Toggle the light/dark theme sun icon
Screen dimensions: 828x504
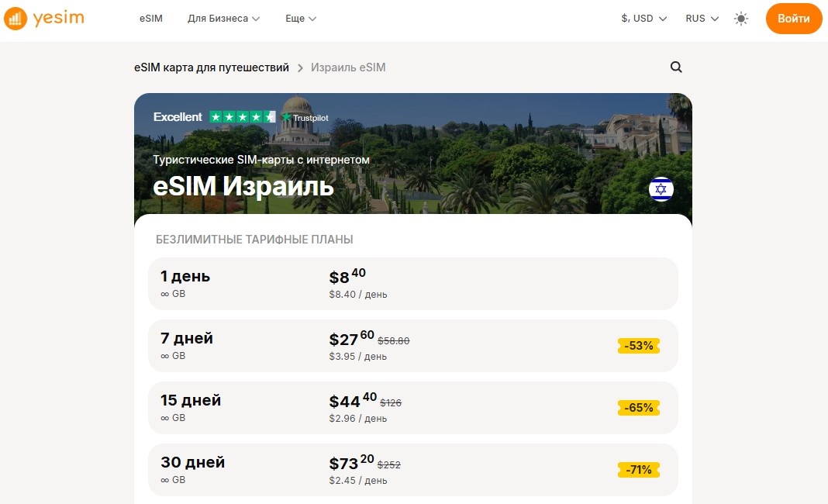pyautogui.click(x=741, y=19)
